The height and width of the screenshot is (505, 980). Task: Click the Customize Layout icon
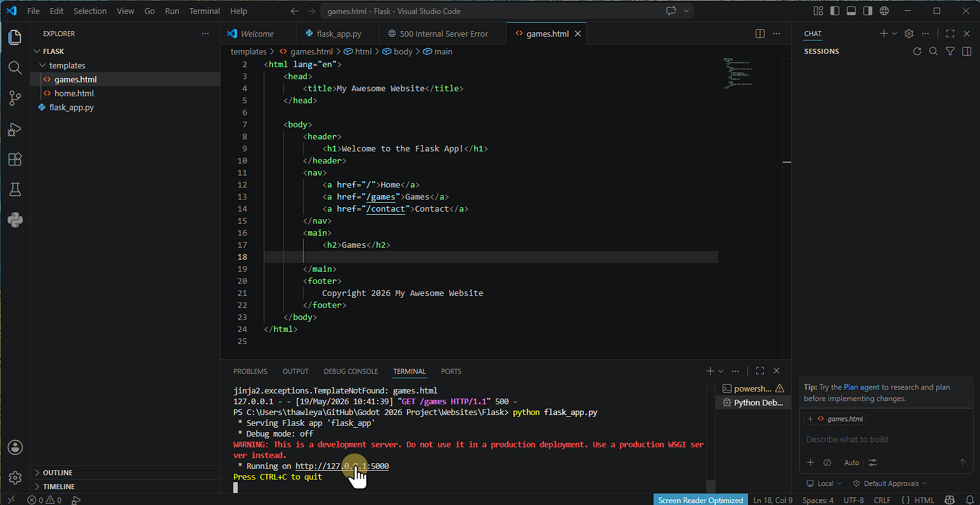(818, 11)
